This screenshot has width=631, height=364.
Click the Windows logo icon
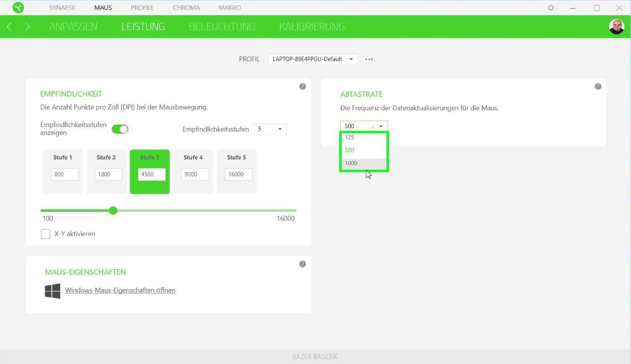[53, 291]
